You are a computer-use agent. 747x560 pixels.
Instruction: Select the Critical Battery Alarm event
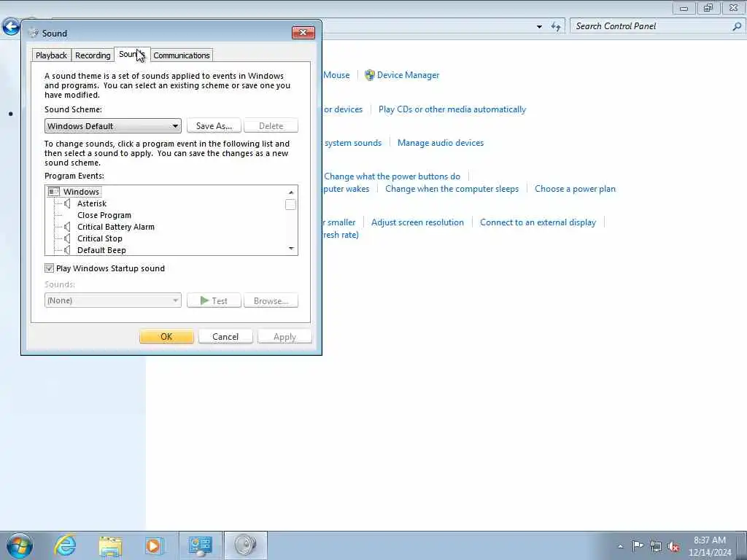coord(116,227)
